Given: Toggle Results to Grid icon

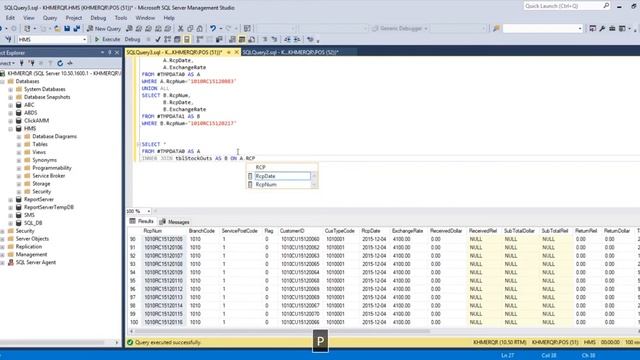Looking at the screenshot, I should pyautogui.click(x=242, y=40).
